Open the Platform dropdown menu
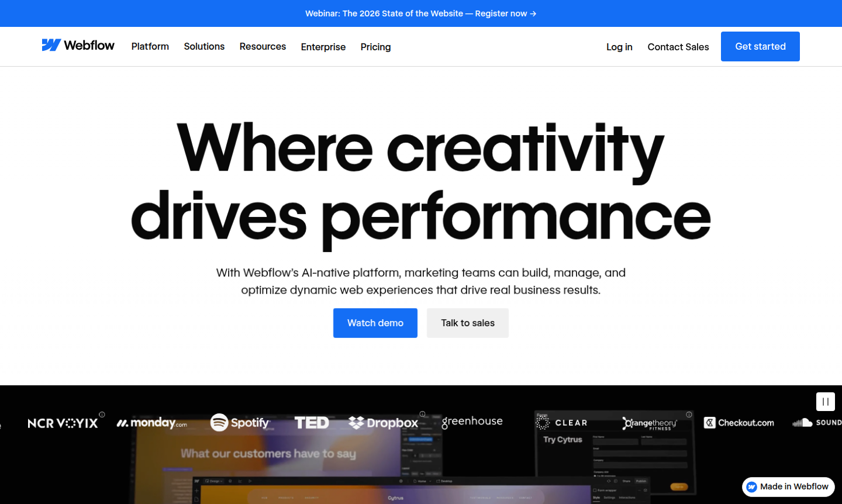Image resolution: width=842 pixels, height=504 pixels. click(150, 46)
